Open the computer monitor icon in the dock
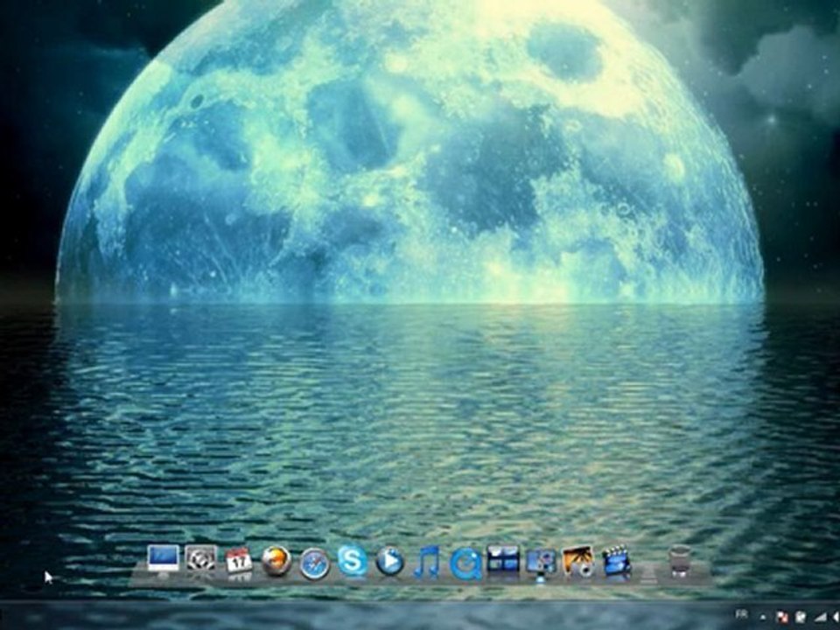 point(163,560)
